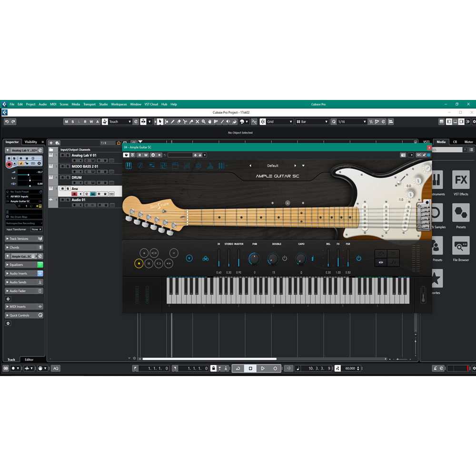Expand the Track Versions inspector section
Screen dimensions: 476x476
coord(24,238)
